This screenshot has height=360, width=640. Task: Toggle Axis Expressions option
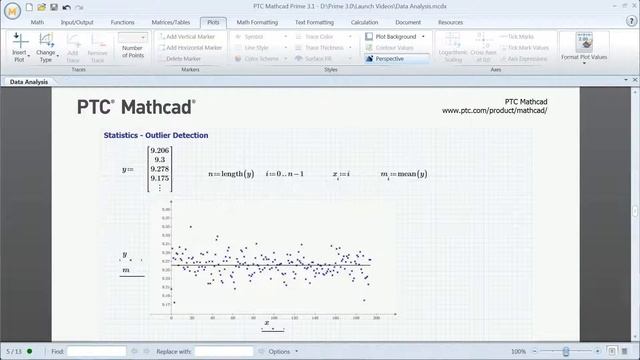click(x=524, y=59)
